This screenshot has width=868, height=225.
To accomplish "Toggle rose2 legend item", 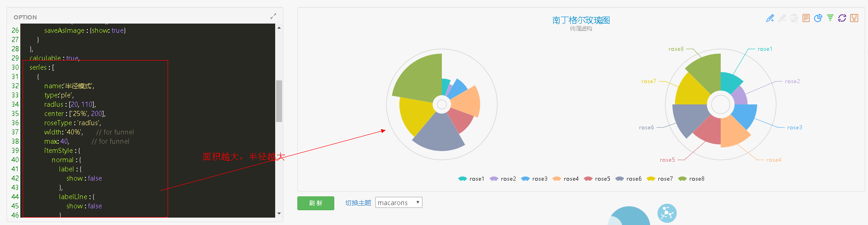I will (502, 179).
